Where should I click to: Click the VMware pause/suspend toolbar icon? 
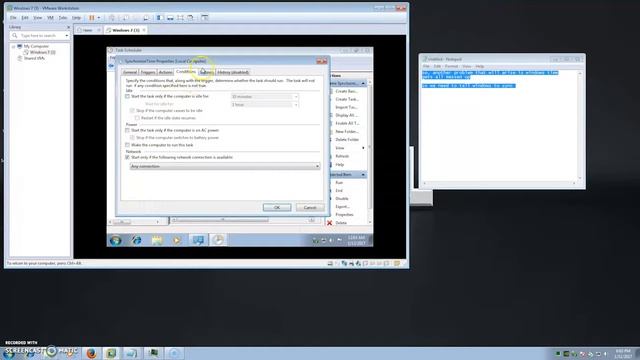point(92,18)
